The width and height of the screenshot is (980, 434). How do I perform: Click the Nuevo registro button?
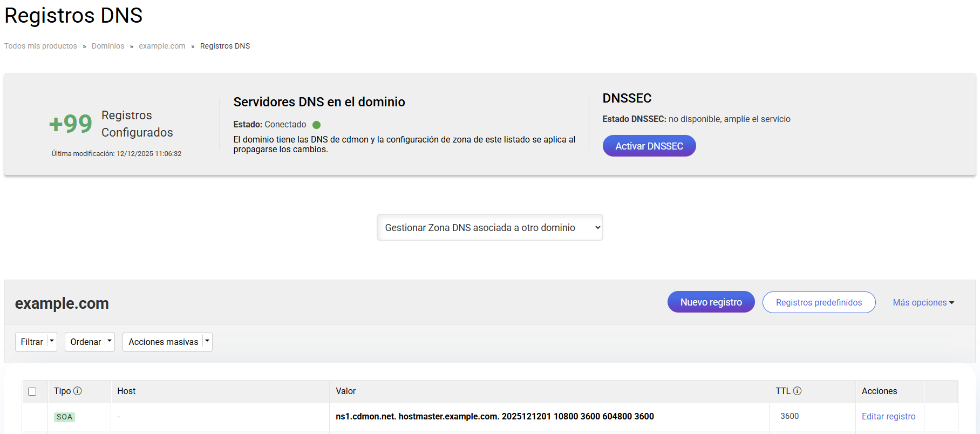(x=711, y=302)
